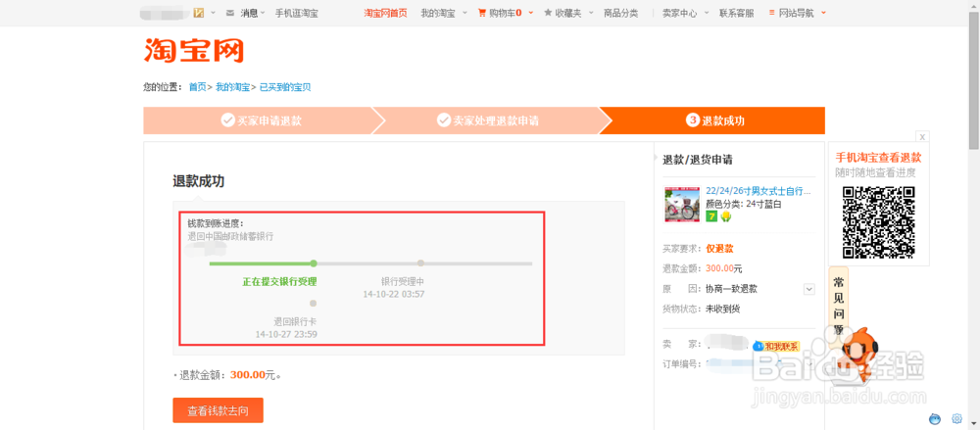Close the mobile Taobao QR panel
The image size is (980, 430).
922,137
